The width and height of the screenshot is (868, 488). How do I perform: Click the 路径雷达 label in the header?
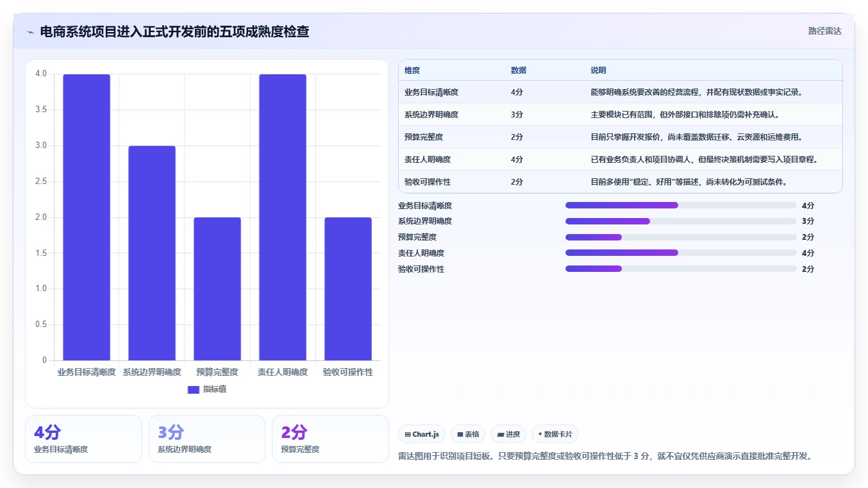(824, 31)
